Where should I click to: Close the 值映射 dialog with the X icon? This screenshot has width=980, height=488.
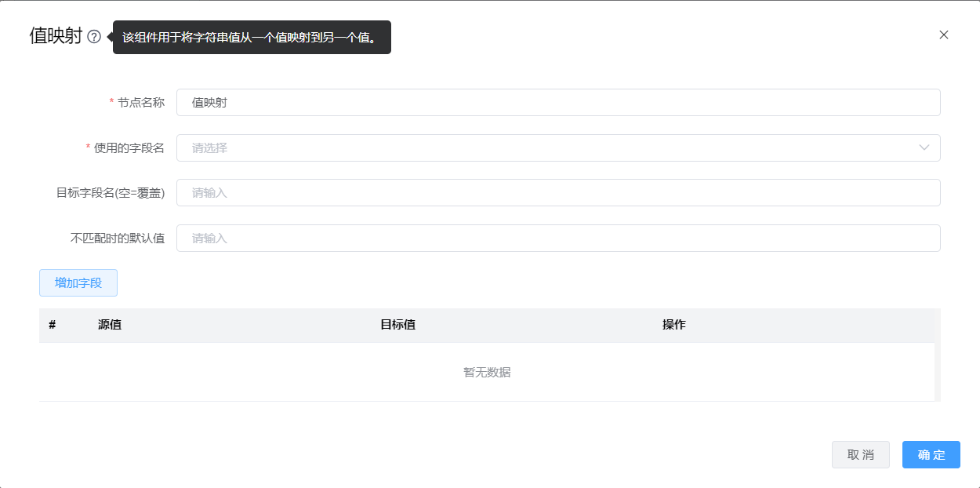pos(944,35)
